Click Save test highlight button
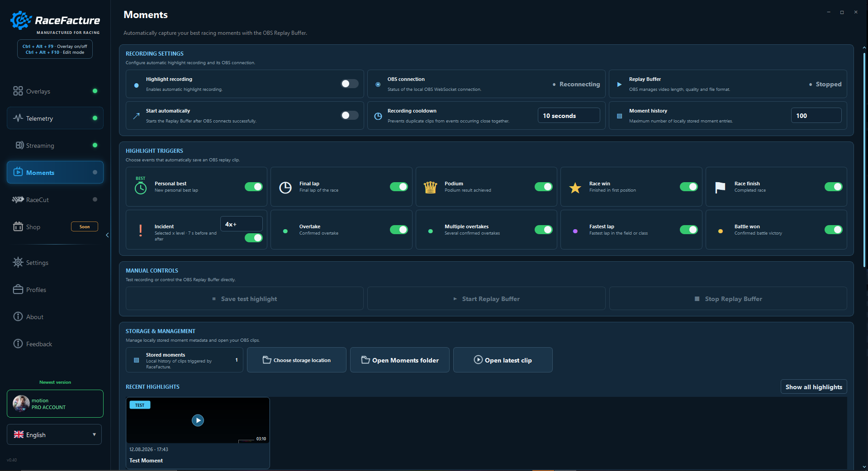Viewport: 868px width, 471px height. (x=245, y=299)
